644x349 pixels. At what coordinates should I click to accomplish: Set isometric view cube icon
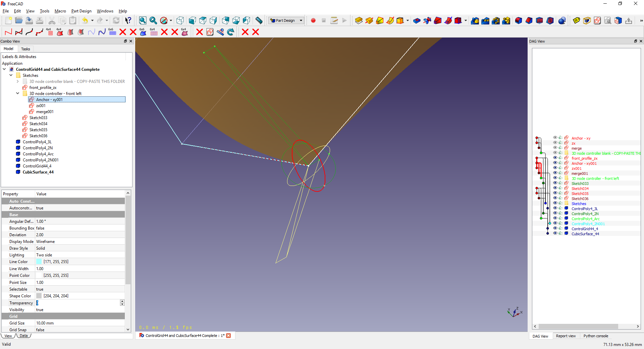click(180, 20)
